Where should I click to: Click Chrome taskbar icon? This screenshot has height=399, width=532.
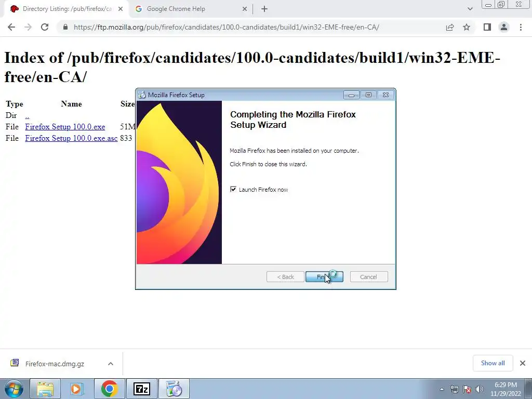(x=109, y=389)
